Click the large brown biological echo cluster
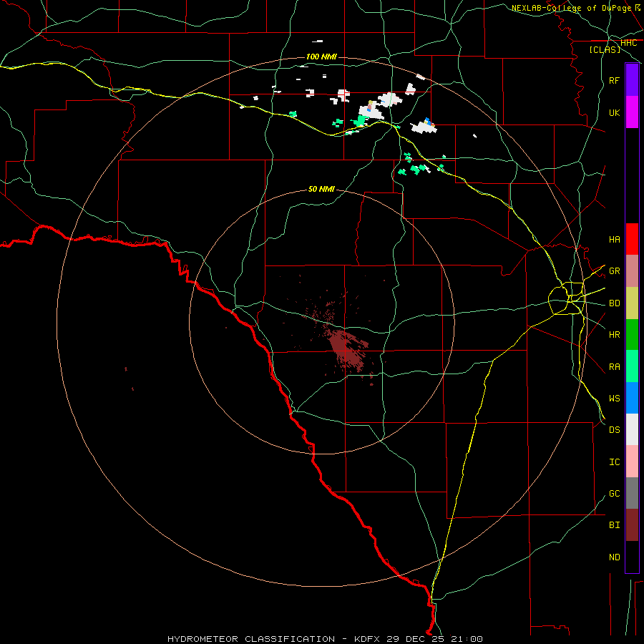Screen dimensions: 644x644 click(347, 349)
